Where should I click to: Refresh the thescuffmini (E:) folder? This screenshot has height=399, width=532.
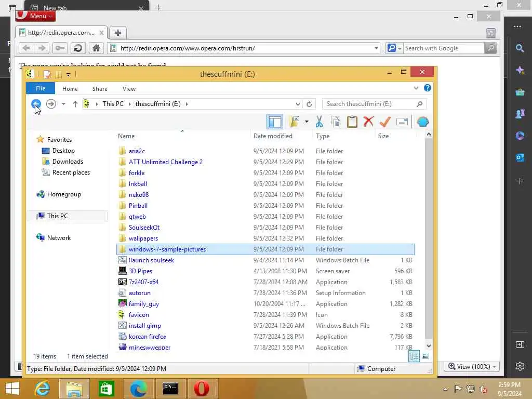pos(309,104)
